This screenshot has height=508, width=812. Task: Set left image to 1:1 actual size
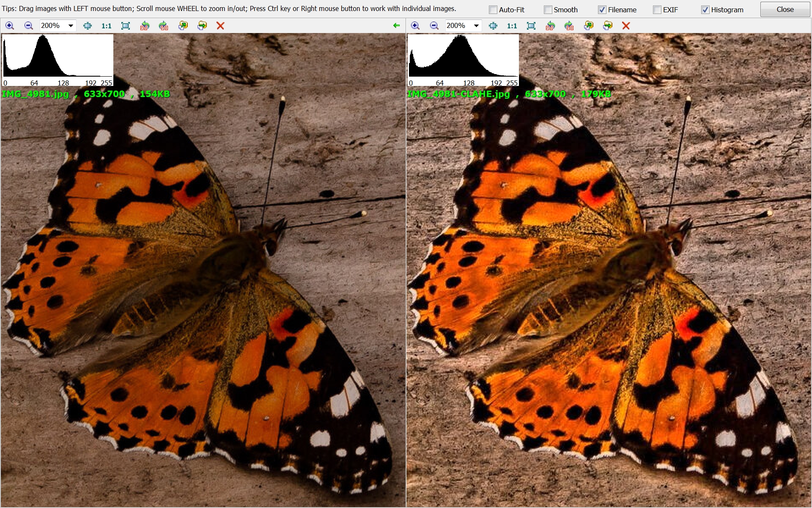coord(107,26)
